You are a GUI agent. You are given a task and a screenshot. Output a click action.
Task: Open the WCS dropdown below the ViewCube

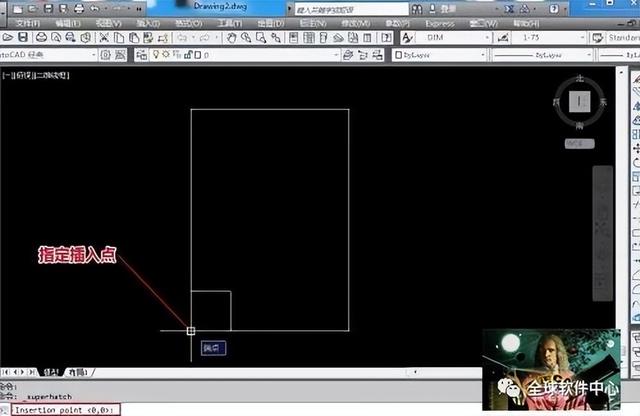coord(580,144)
